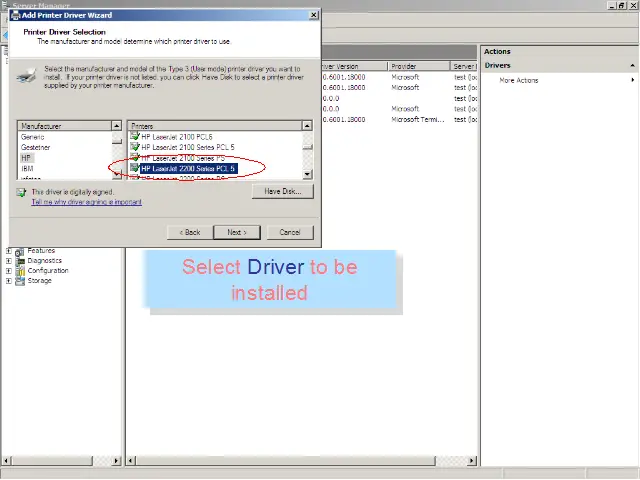640x480 pixels.
Task: Select HP LaserJet 2200 Series PCL 5
Action: [188, 169]
